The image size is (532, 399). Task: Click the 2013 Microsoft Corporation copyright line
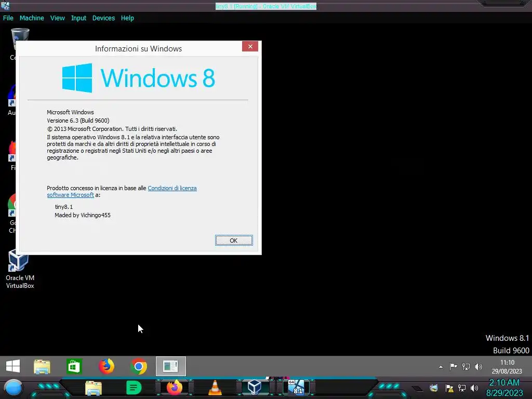tap(112, 129)
